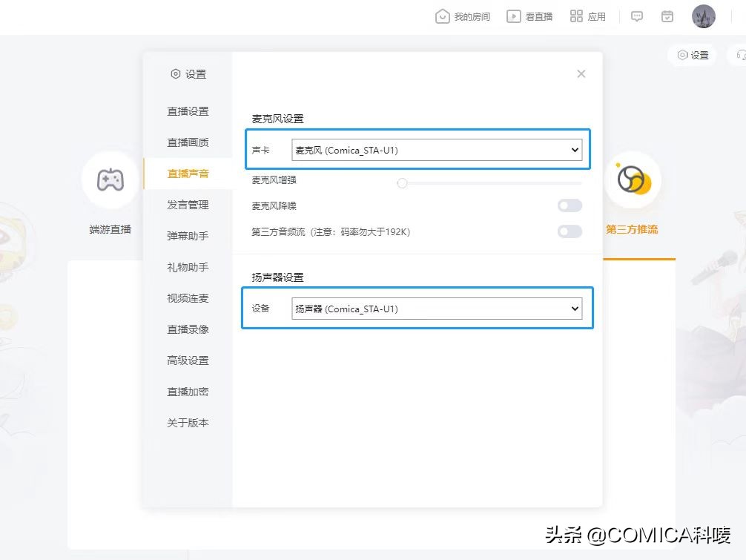746x560 pixels.
Task: Open the chat message bubble icon
Action: click(636, 16)
